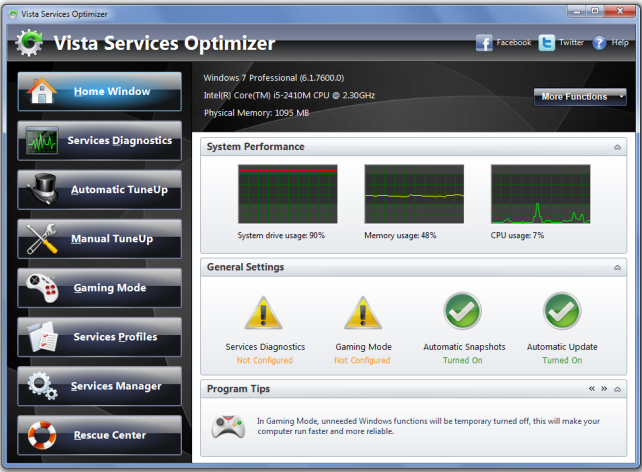Click the Twitter bird icon
Screen dimensions: 642x472
click(547, 43)
